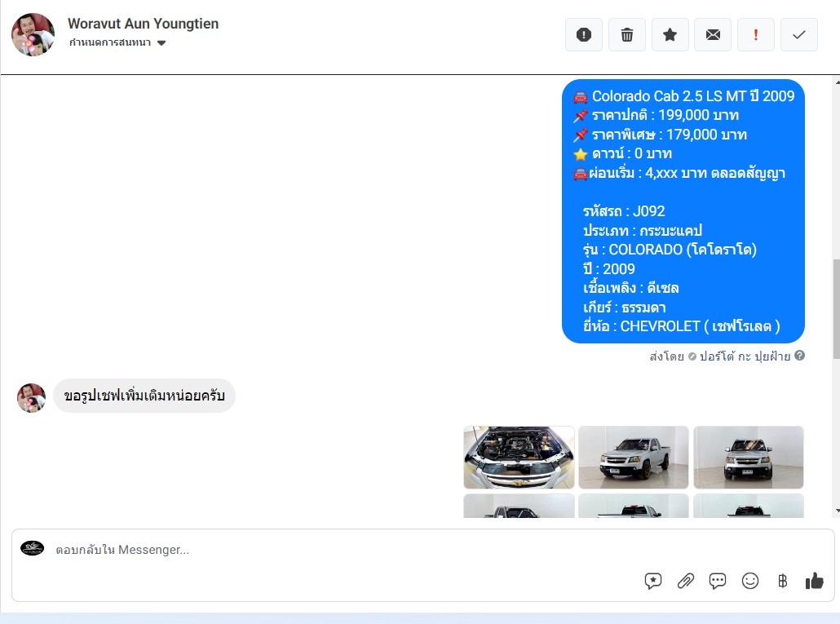The height and width of the screenshot is (624, 840).
Task: Click the scrollbar down arrow
Action: [x=837, y=511]
